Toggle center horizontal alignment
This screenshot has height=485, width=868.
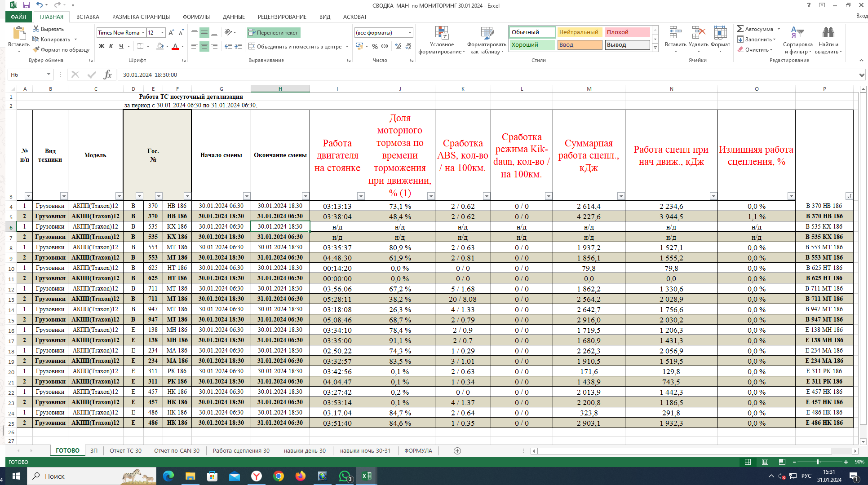(204, 46)
